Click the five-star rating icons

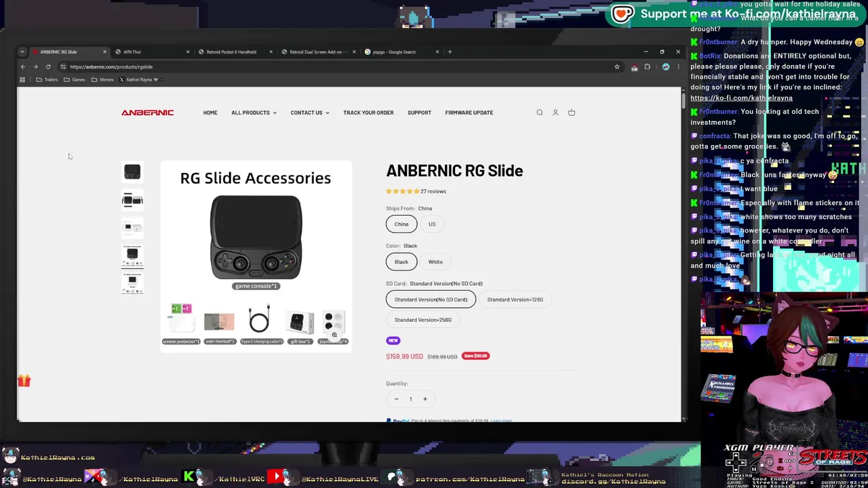pos(403,191)
